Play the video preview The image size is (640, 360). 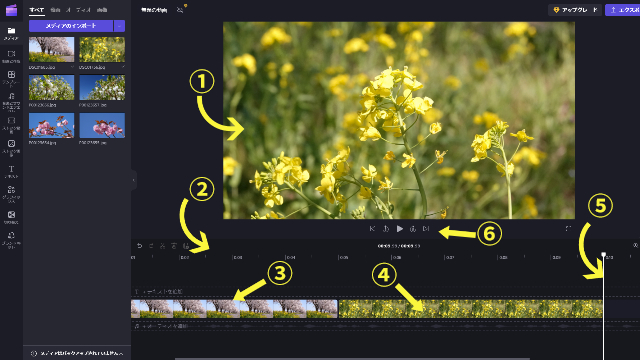400,229
